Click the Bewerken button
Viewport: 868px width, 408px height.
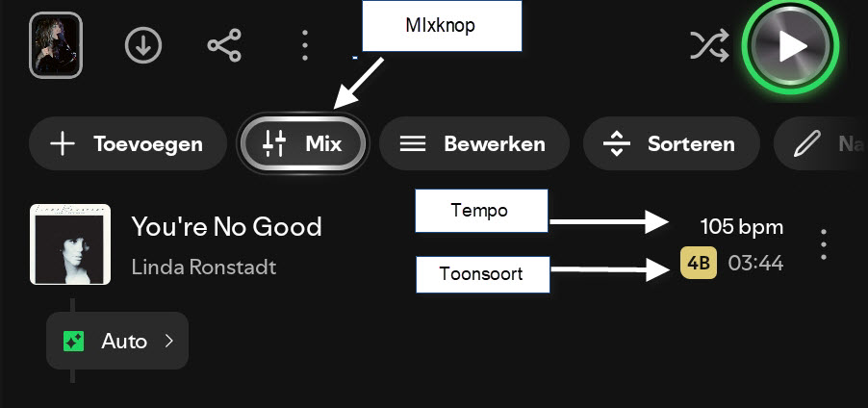point(473,144)
